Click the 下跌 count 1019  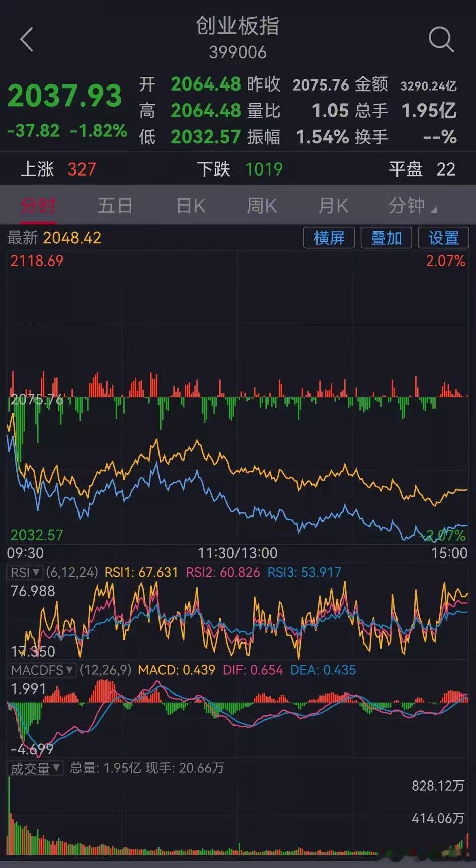pos(264,169)
